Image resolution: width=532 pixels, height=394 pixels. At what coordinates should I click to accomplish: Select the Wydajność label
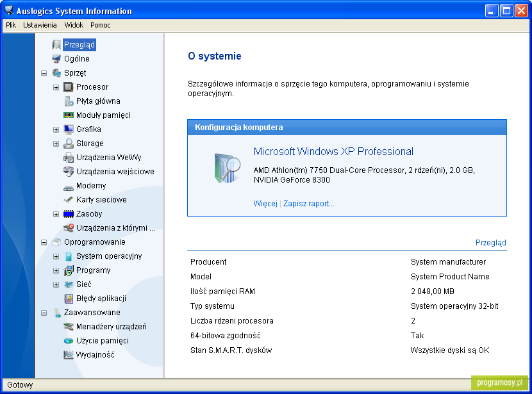(x=95, y=355)
